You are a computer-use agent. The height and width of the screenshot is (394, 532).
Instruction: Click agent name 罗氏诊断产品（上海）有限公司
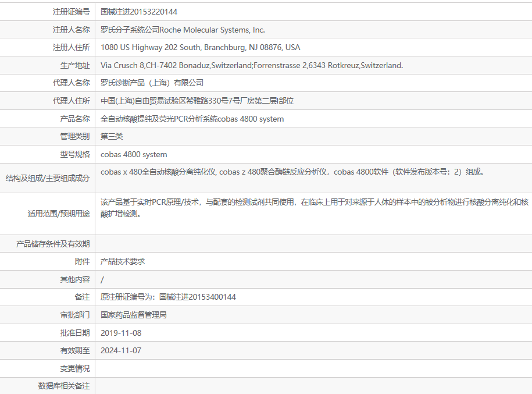152,83
